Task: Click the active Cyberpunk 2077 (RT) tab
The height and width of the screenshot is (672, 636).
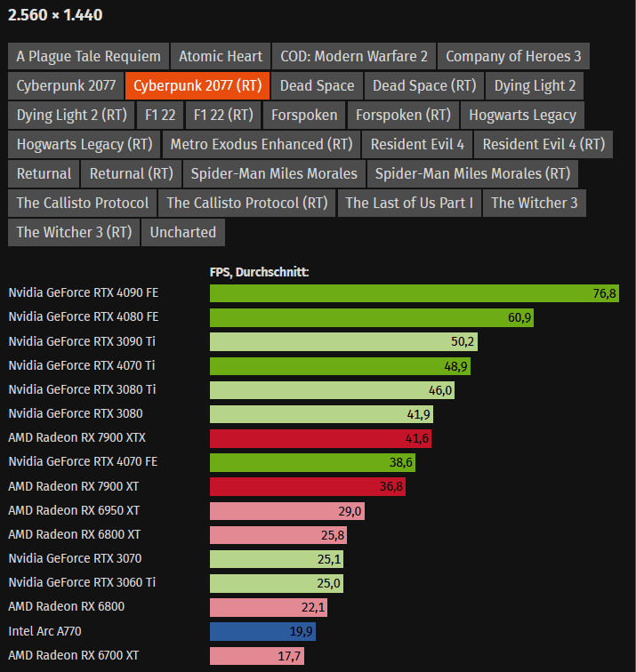Action: [x=197, y=85]
